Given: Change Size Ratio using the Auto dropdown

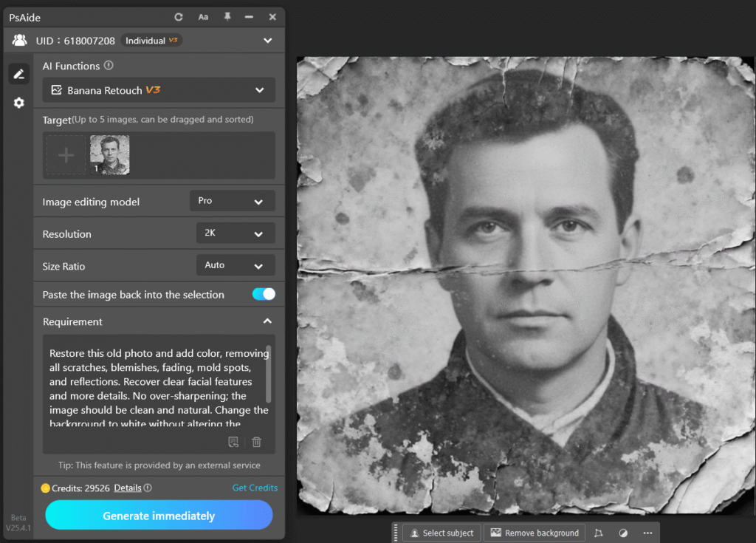Looking at the screenshot, I should [235, 265].
